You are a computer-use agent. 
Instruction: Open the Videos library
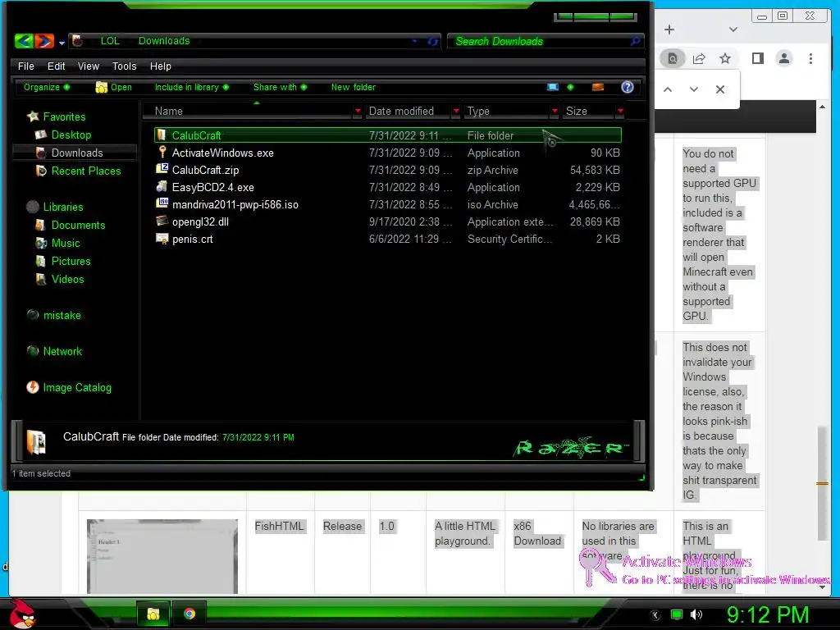(67, 279)
